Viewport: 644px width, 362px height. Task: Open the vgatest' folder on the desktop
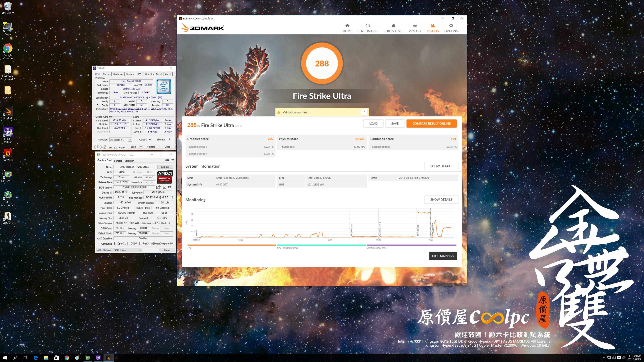pos(8,92)
